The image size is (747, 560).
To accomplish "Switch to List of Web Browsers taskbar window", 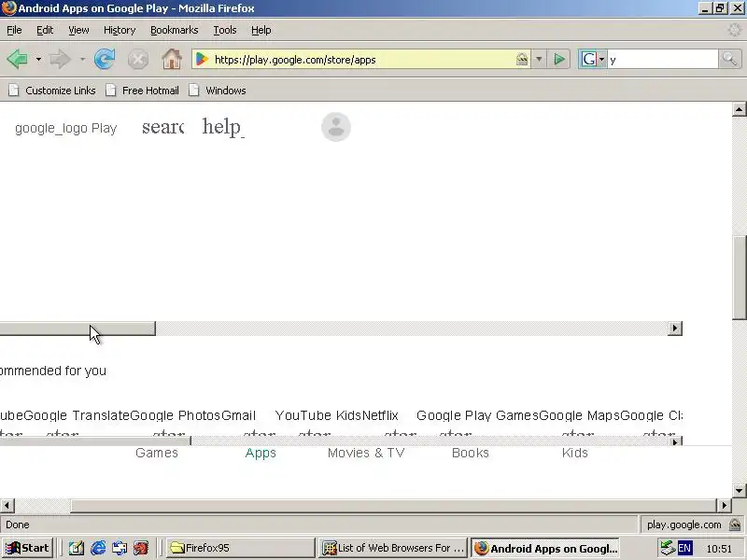I will 392,548.
